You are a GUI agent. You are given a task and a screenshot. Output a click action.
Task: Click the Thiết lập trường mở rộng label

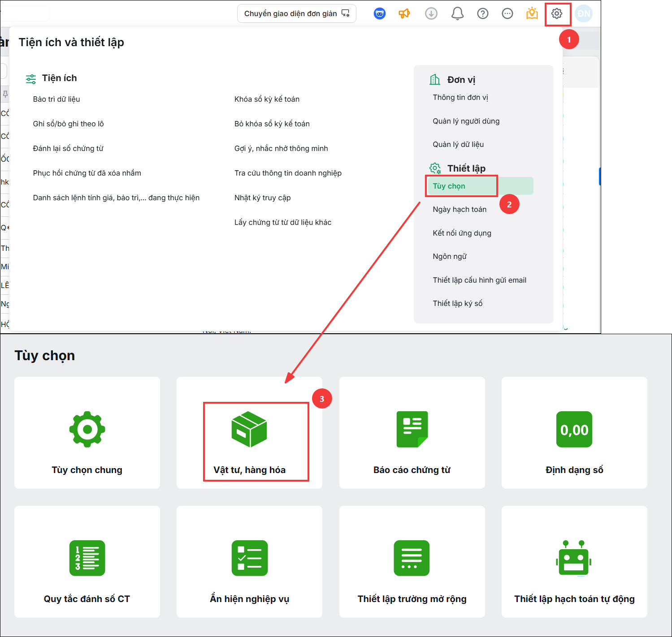(x=412, y=599)
